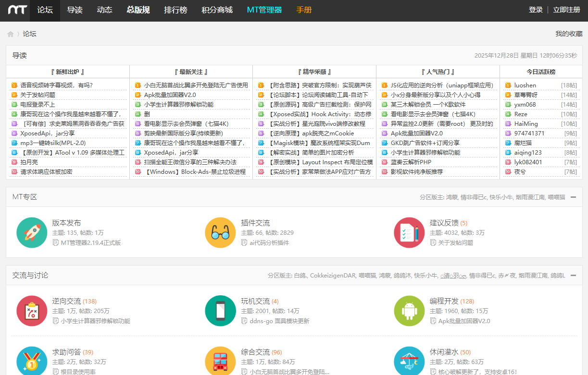Open the rocket icon for 版本发布

[32, 232]
